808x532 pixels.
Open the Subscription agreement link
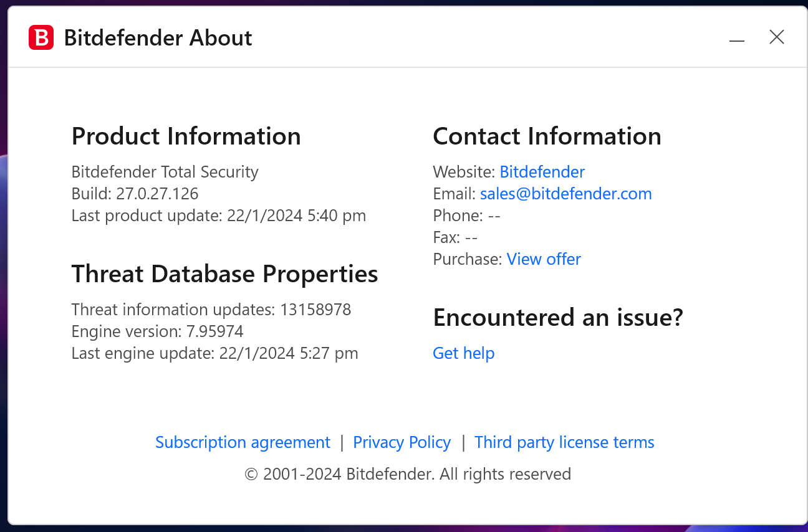click(243, 442)
